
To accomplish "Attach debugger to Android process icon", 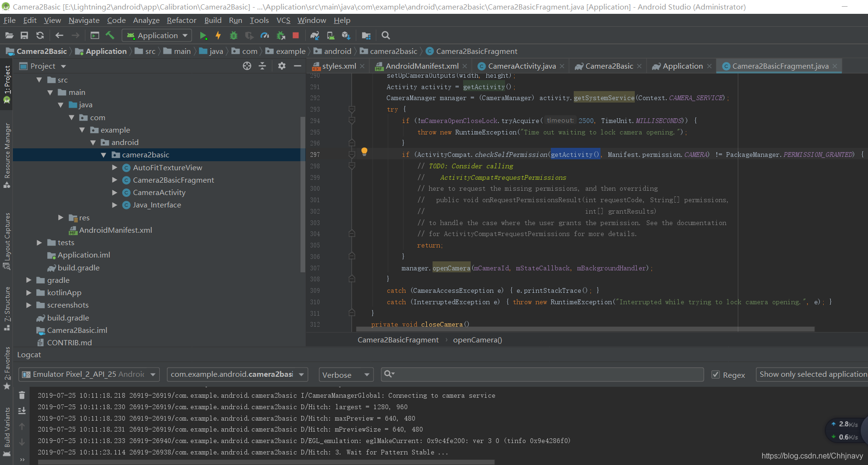I will pyautogui.click(x=281, y=35).
